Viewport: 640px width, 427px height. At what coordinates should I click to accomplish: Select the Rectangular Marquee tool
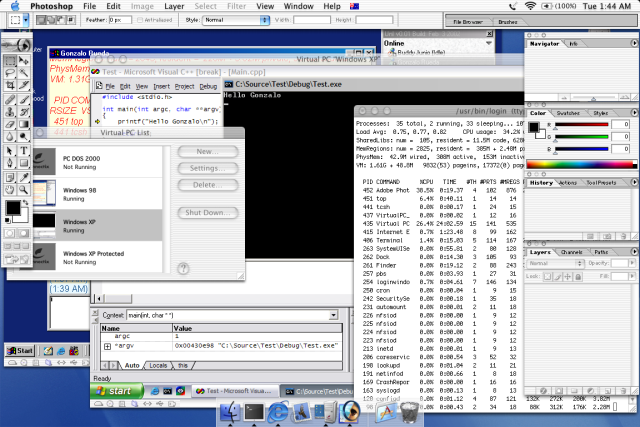(10, 61)
